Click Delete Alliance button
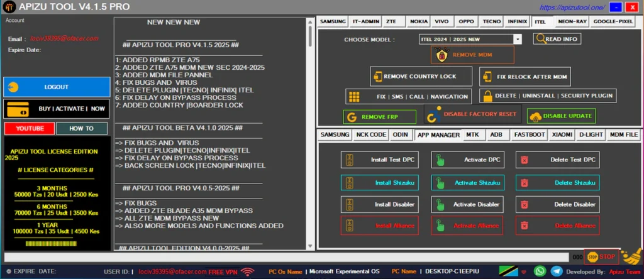Screen dimensions: 644x279 [x=558, y=225]
